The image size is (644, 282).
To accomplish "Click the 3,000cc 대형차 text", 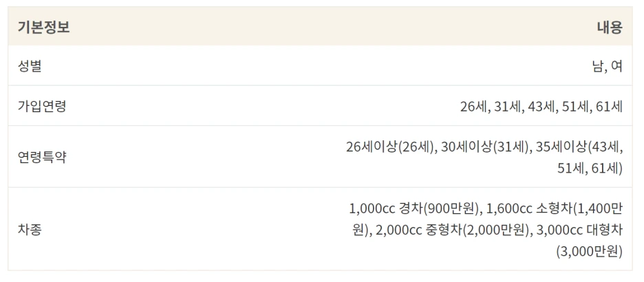I will tap(579, 230).
